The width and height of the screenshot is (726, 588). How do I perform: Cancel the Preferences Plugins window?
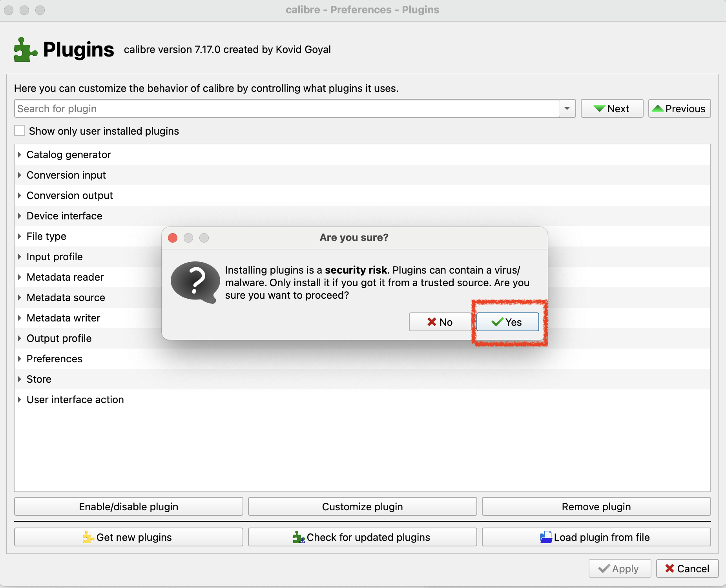[687, 568]
